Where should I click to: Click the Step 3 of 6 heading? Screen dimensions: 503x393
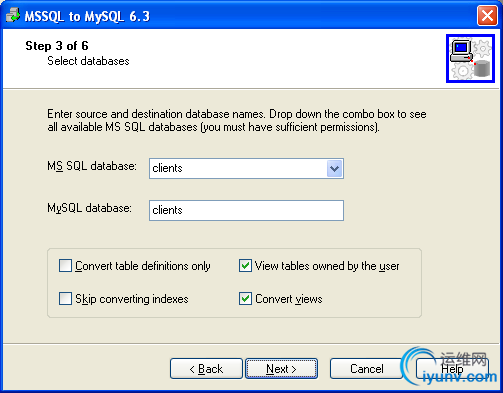(57, 46)
